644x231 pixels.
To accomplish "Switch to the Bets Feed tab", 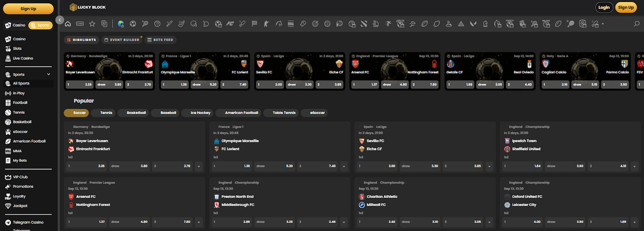I will tap(160, 40).
